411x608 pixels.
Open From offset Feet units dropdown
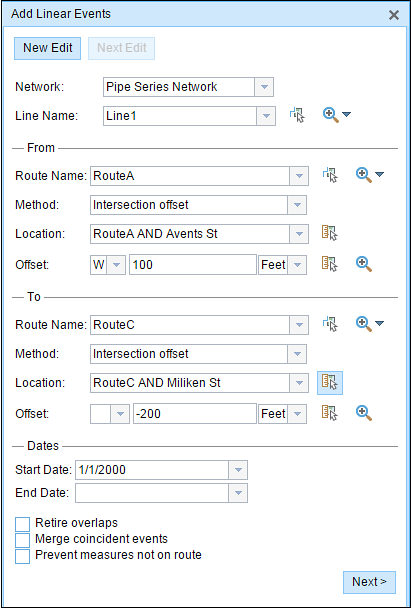(x=297, y=265)
